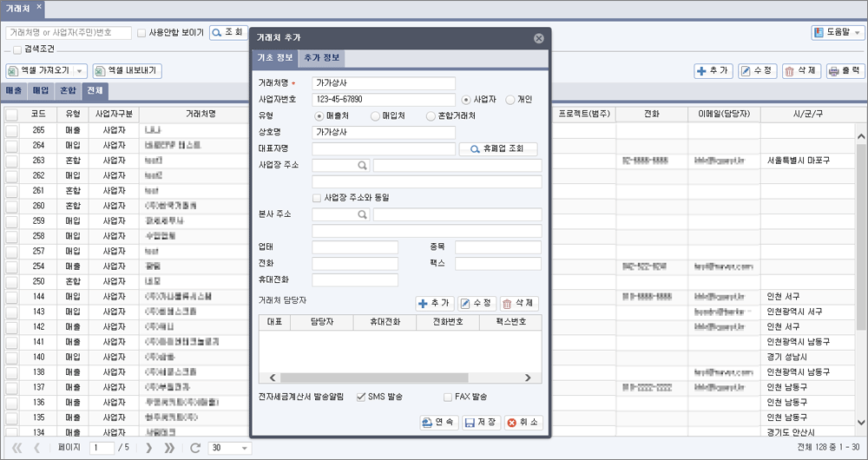Click the 사업장 주소 search magnifier
868x460 pixels.
(362, 166)
